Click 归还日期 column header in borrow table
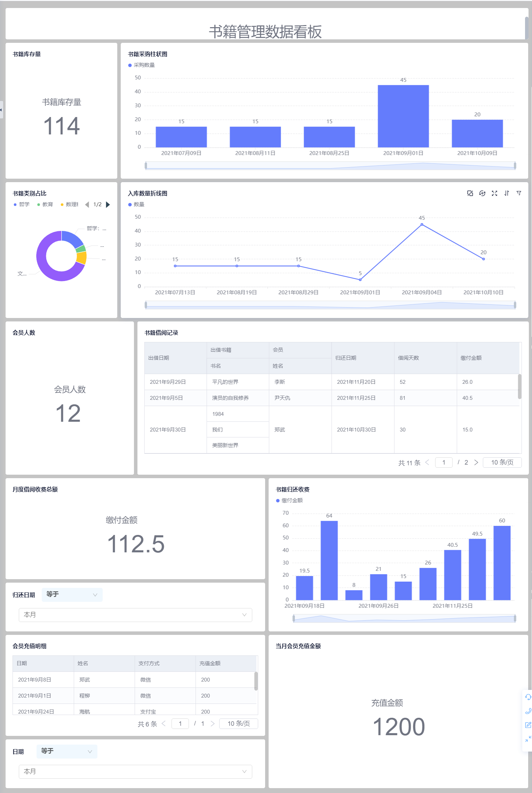Screen dimensions: 532x793 point(363,358)
